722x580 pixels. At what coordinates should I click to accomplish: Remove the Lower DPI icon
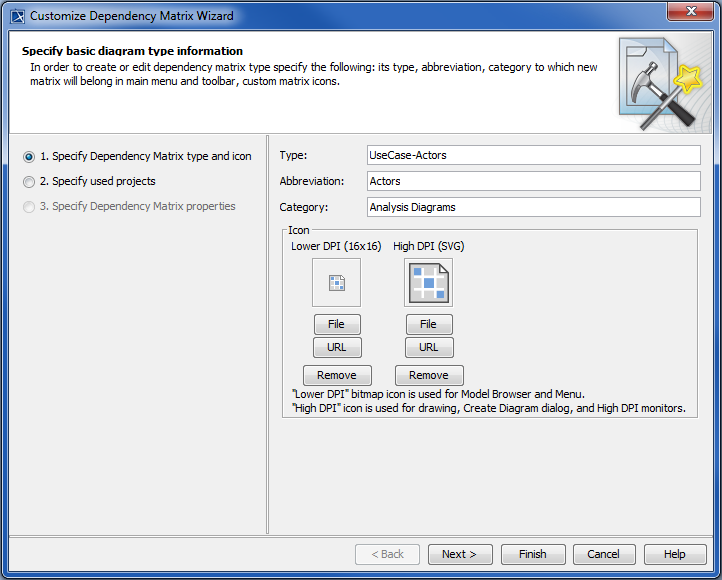(337, 375)
